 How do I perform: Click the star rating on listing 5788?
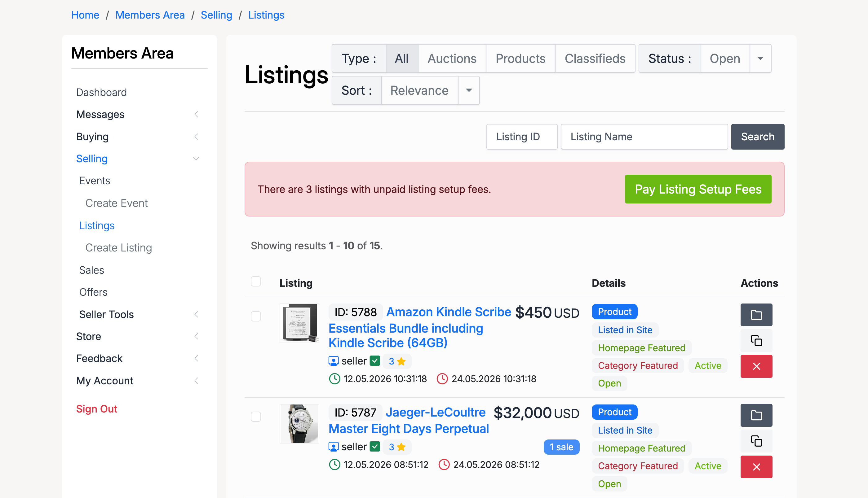397,361
